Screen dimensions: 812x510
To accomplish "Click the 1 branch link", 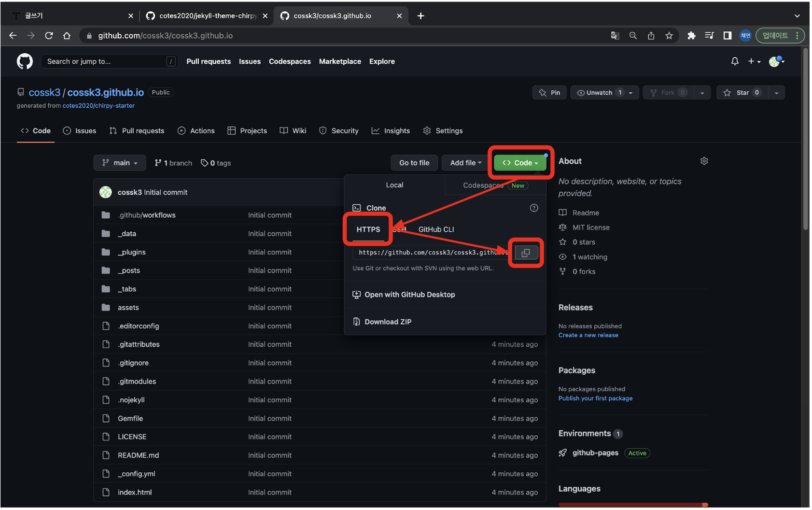I will click(173, 163).
